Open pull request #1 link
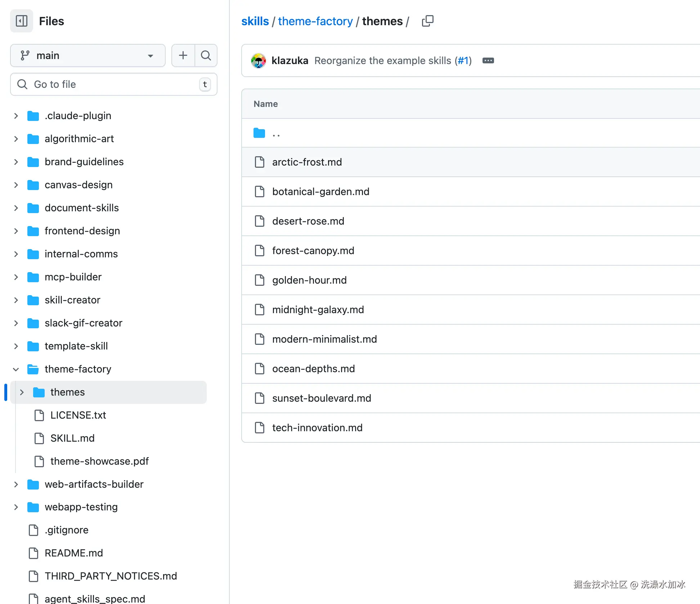The height and width of the screenshot is (604, 700). [x=463, y=60]
